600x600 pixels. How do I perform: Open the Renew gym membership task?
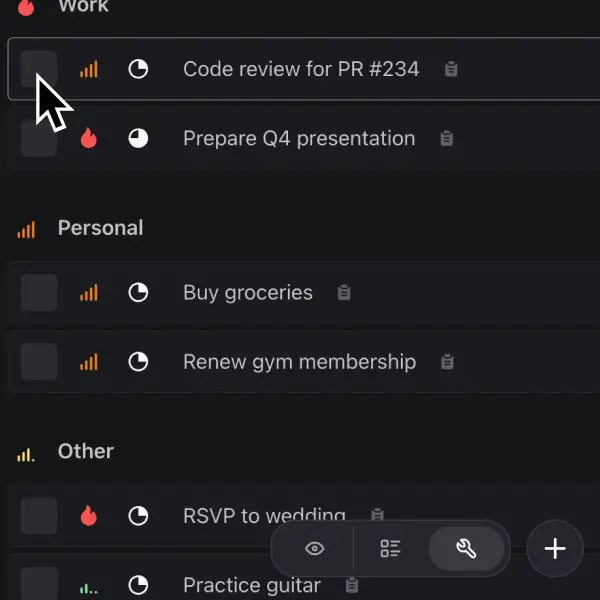(299, 362)
